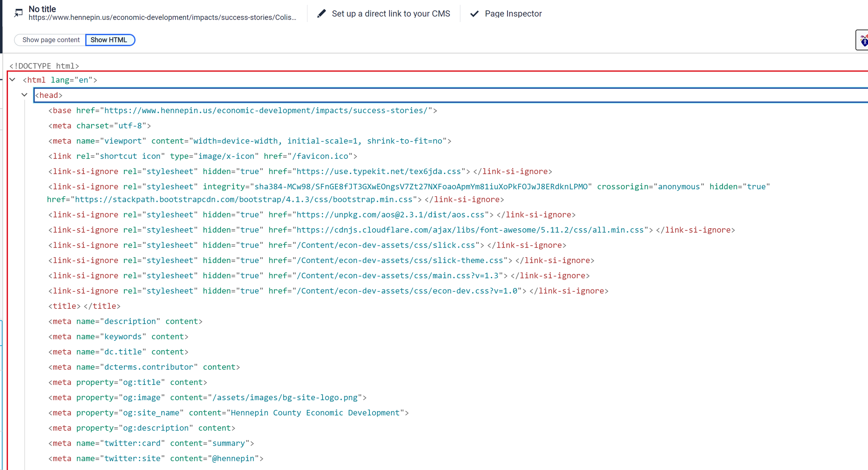Screen dimensions: 868x470
Task: Select the base href line
Action: click(242, 110)
